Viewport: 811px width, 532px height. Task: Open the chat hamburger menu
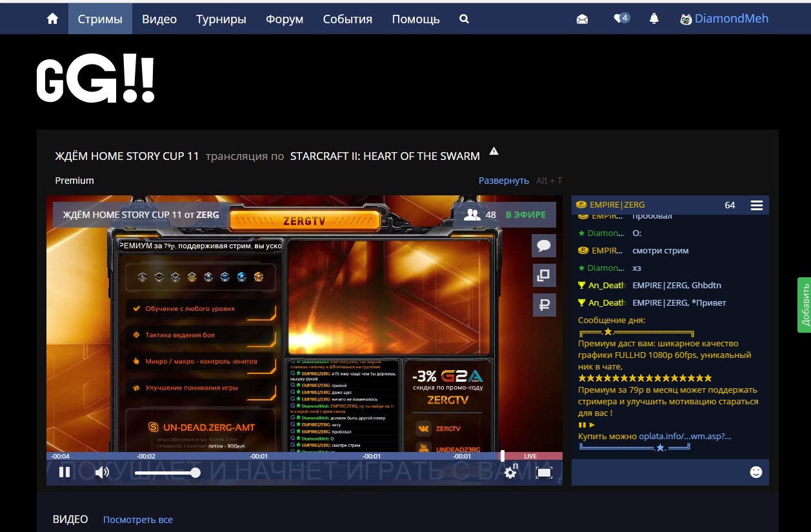[x=757, y=205]
